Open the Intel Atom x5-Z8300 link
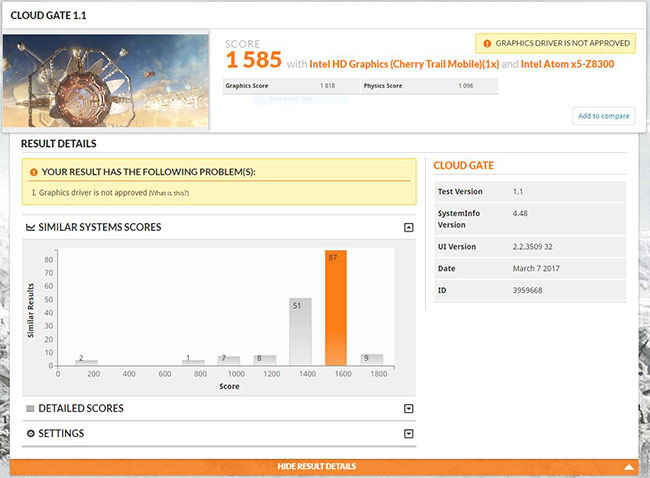 (x=567, y=64)
